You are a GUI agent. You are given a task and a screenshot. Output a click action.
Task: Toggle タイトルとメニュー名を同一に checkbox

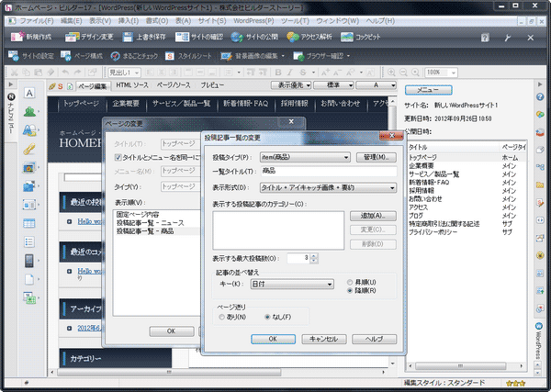point(118,158)
